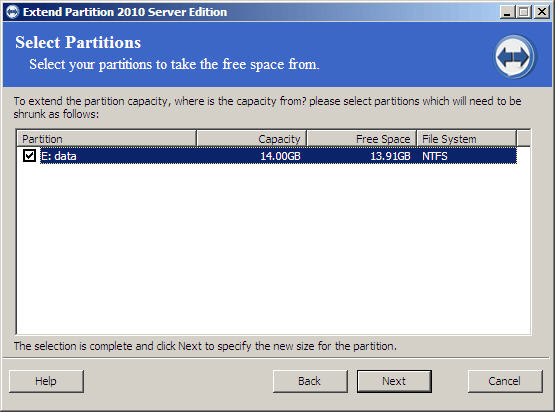Minimize the Extend Partition window
Image resolution: width=555 pixels, height=412 pixels.
[507, 12]
